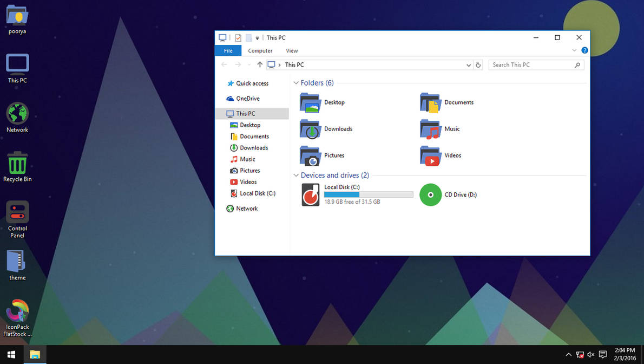Select Quick access in navigation pane
This screenshot has height=364, width=644.
click(252, 83)
